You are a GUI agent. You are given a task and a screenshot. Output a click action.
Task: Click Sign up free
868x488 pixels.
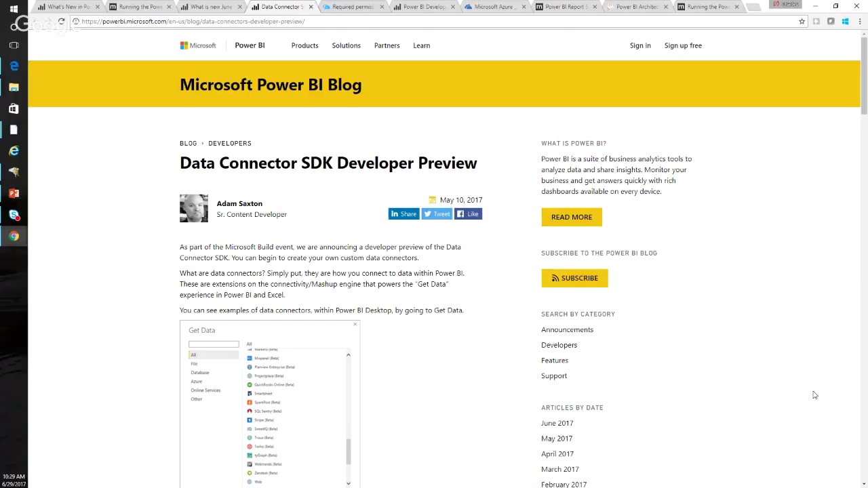tap(683, 45)
